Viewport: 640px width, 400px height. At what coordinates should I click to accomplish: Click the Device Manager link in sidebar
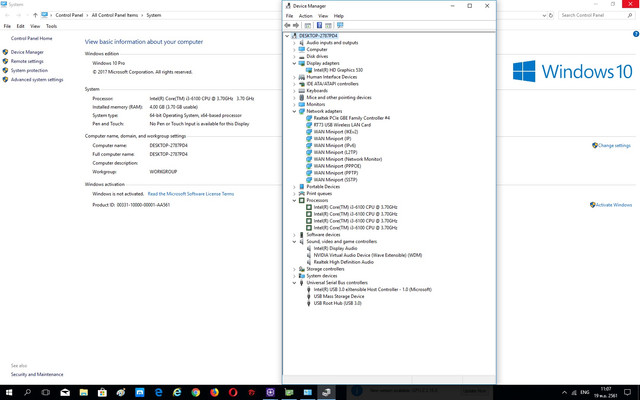click(27, 52)
